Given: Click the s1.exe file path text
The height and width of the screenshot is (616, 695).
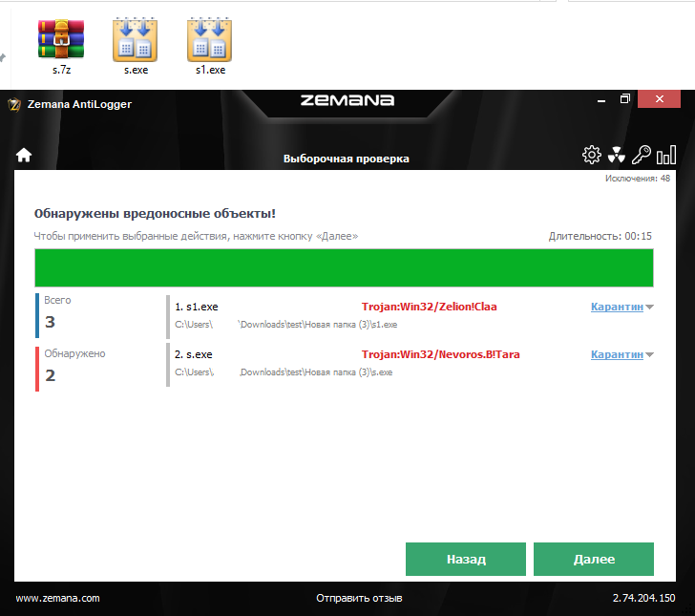Looking at the screenshot, I should [285, 325].
